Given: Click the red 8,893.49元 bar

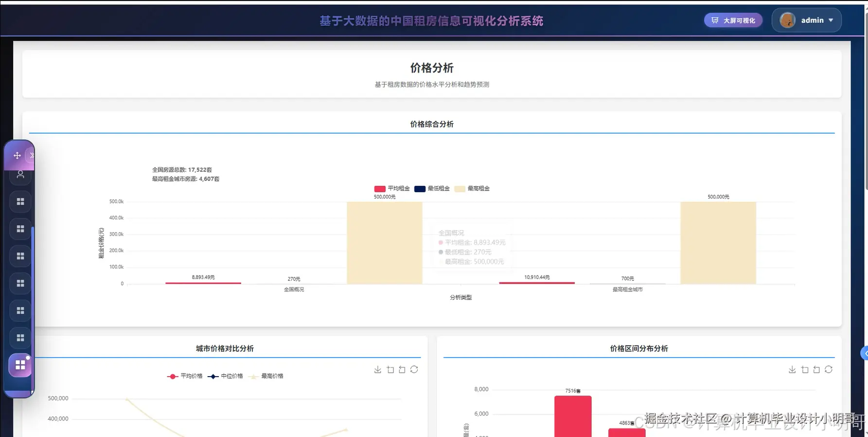Looking at the screenshot, I should 203,283.
